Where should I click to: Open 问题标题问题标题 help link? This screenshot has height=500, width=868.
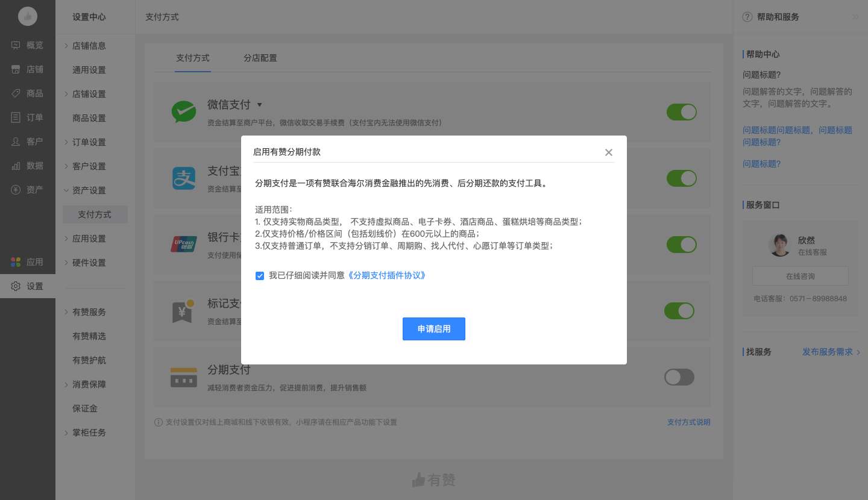click(797, 136)
